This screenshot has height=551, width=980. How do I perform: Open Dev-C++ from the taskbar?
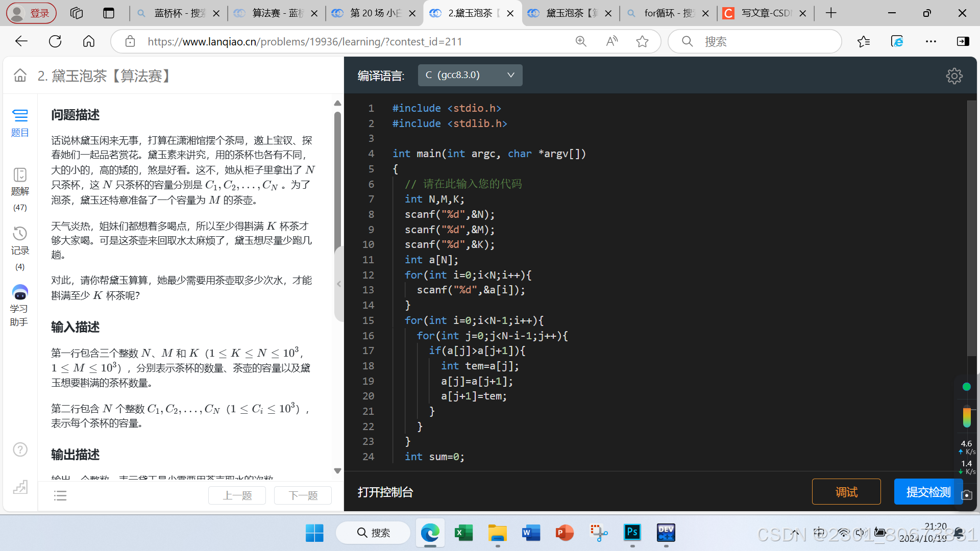(x=666, y=533)
